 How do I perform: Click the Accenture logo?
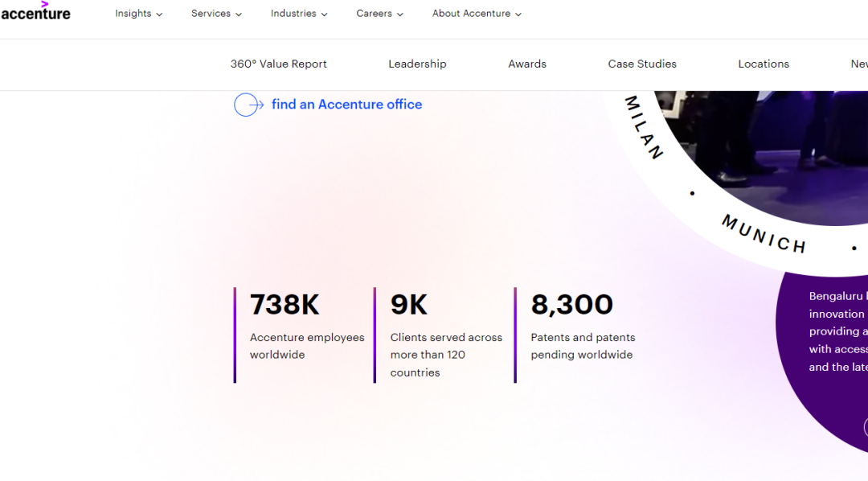pos(35,11)
